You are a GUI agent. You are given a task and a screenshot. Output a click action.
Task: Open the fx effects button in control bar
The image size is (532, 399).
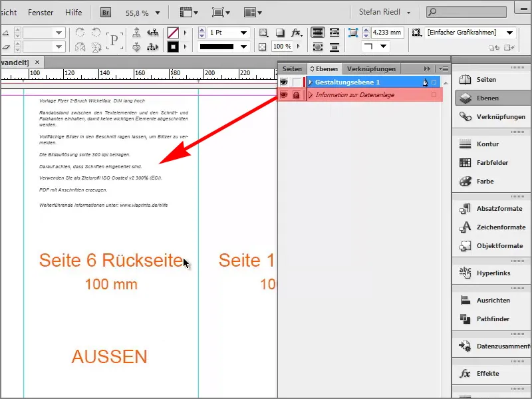(296, 33)
